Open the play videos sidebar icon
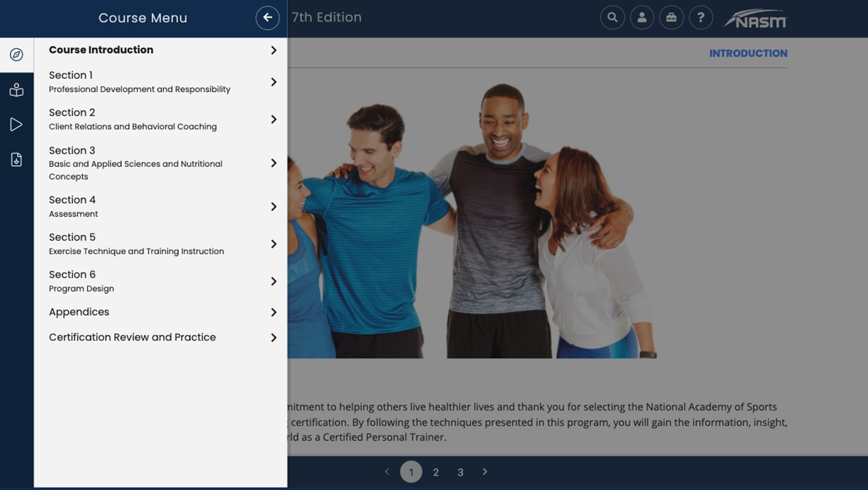The height and width of the screenshot is (490, 868). tap(17, 125)
